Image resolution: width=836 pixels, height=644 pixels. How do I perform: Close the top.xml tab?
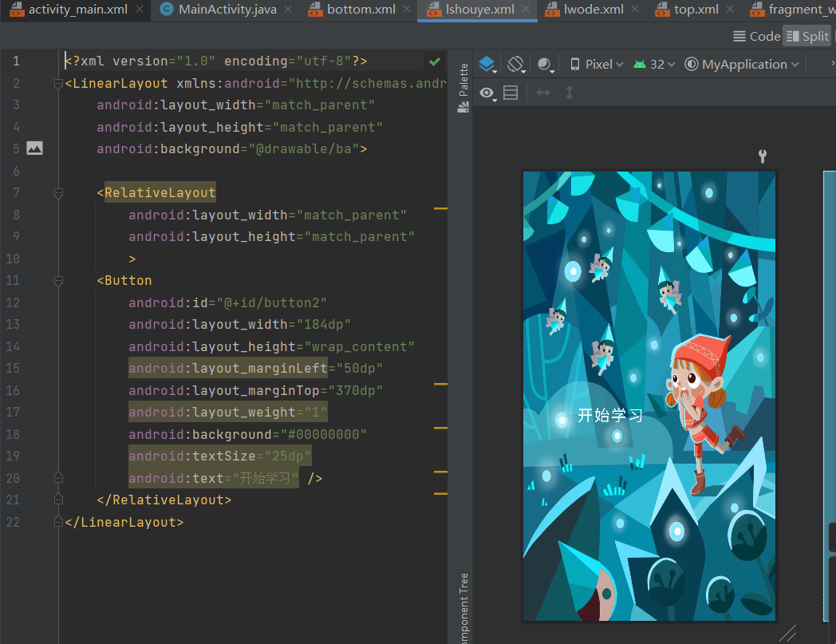tap(730, 9)
